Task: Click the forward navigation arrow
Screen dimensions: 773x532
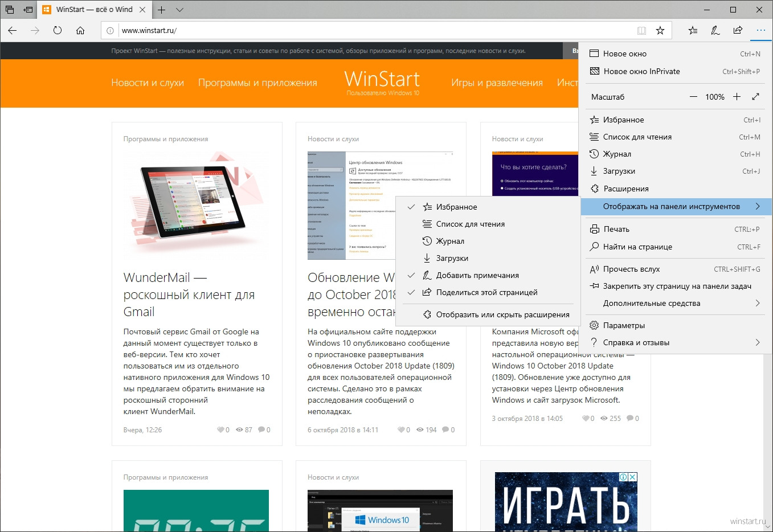Action: tap(35, 30)
